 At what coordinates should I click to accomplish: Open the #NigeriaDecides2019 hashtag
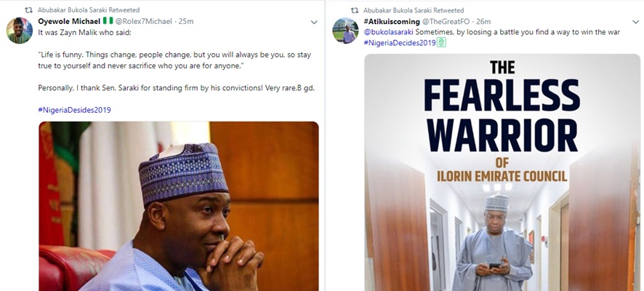click(x=398, y=44)
